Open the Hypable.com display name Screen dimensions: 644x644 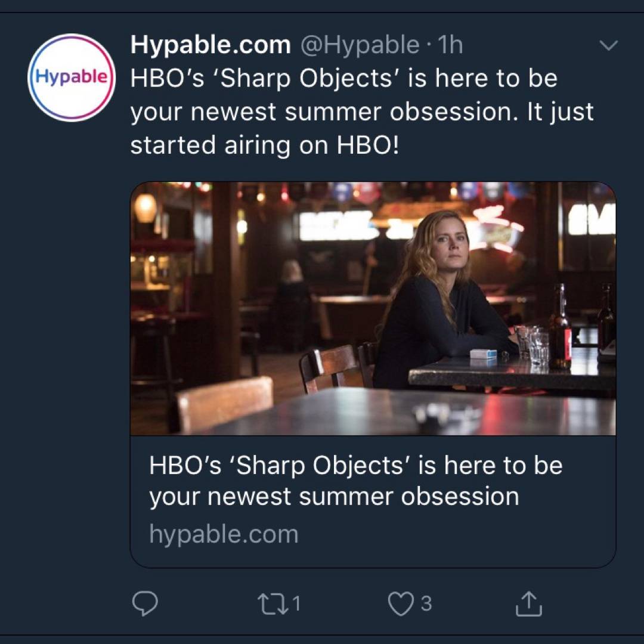click(x=210, y=45)
